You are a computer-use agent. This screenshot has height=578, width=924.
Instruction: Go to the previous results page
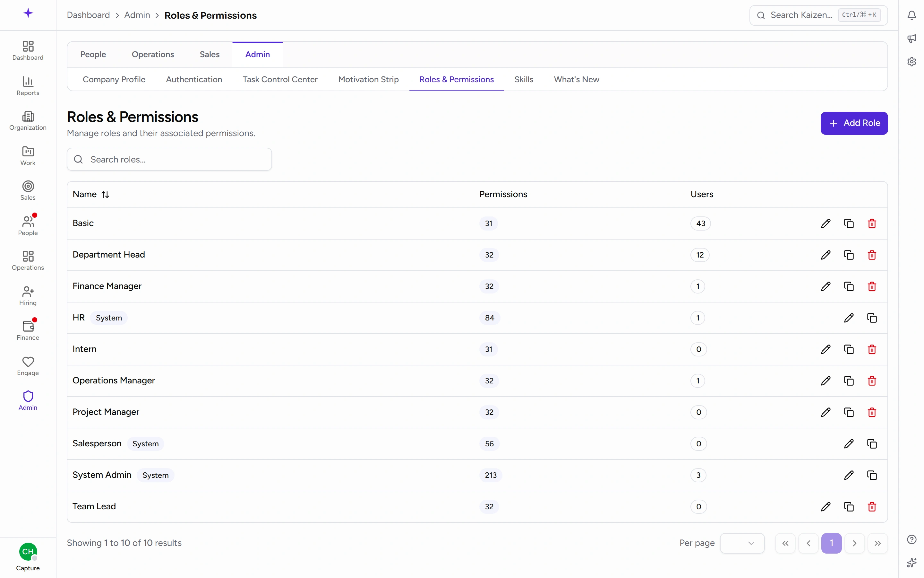pyautogui.click(x=808, y=543)
